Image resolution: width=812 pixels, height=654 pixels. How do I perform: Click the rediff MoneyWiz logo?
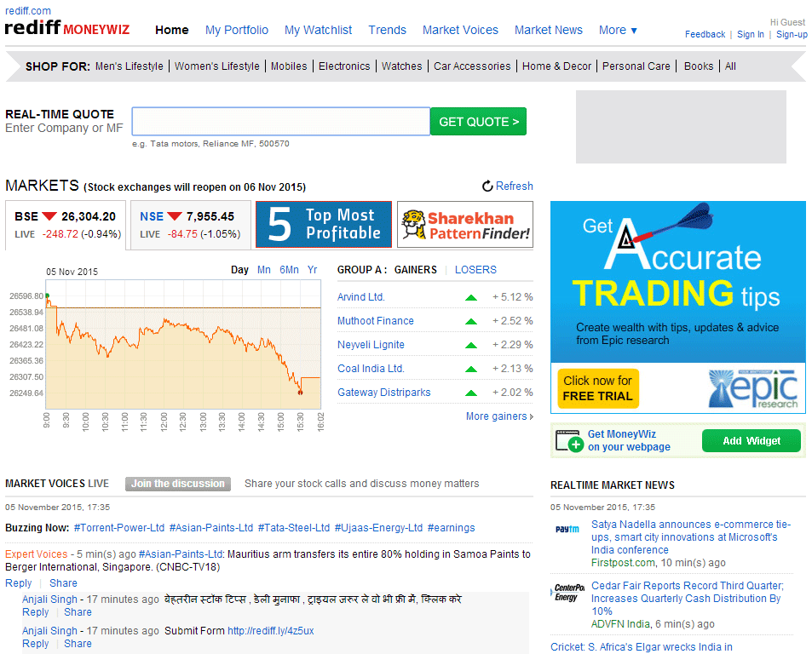(x=67, y=29)
